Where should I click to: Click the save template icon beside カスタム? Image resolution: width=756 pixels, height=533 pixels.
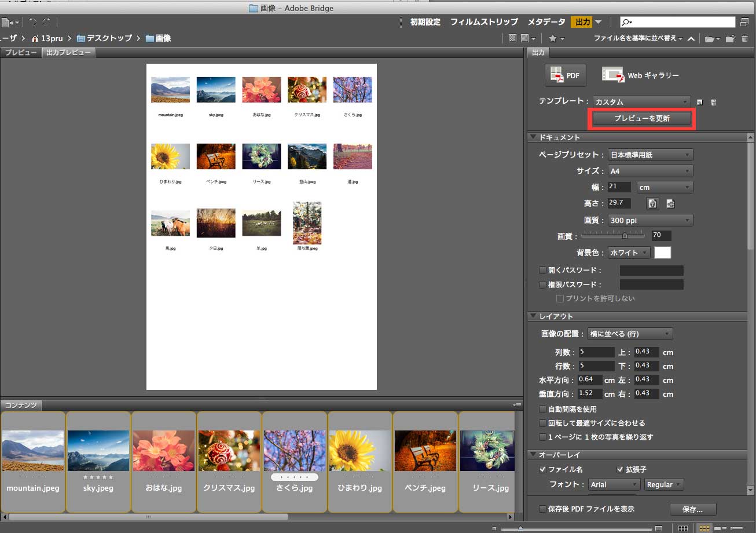point(700,103)
